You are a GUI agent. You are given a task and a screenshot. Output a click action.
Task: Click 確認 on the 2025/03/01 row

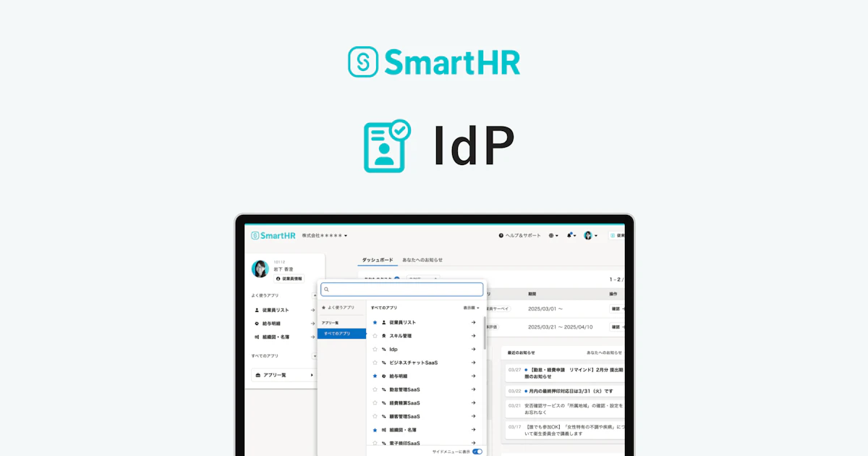click(x=616, y=308)
